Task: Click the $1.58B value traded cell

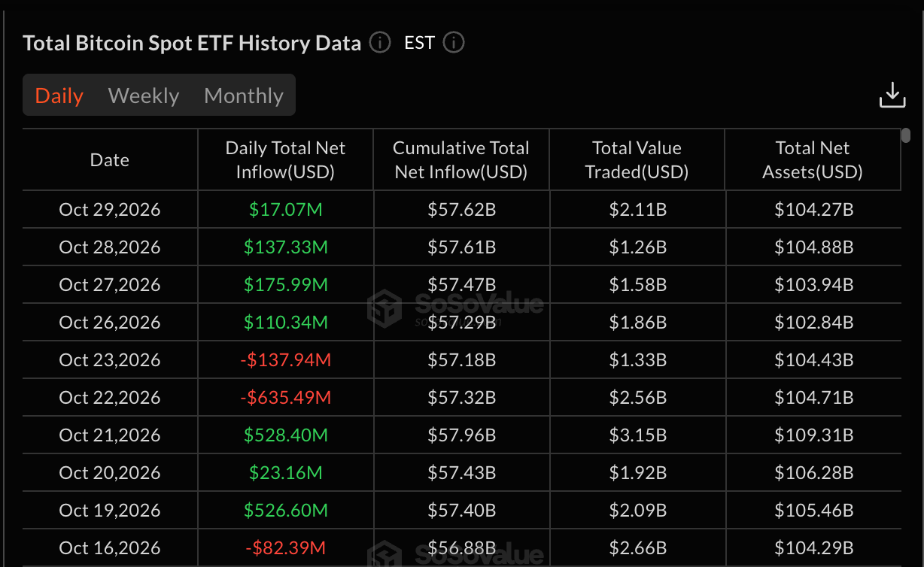Action: coord(638,284)
